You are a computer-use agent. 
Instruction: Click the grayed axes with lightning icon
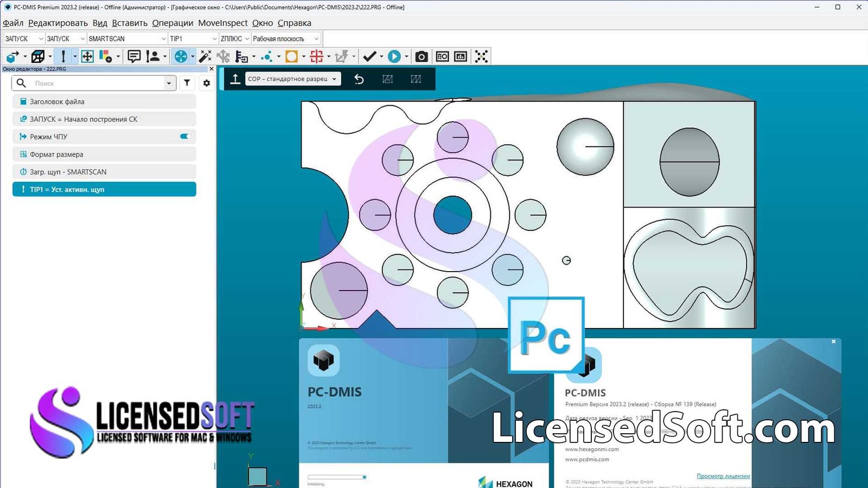341,56
